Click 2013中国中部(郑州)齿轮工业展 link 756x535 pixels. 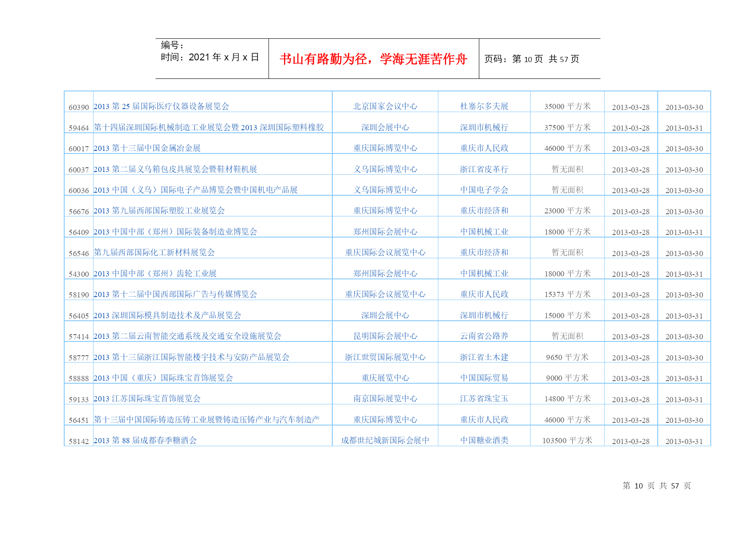(155, 274)
